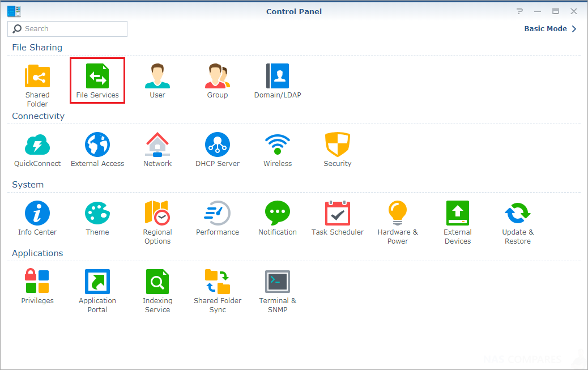588x370 pixels.
Task: Open the Performance settings
Action: [x=217, y=218]
